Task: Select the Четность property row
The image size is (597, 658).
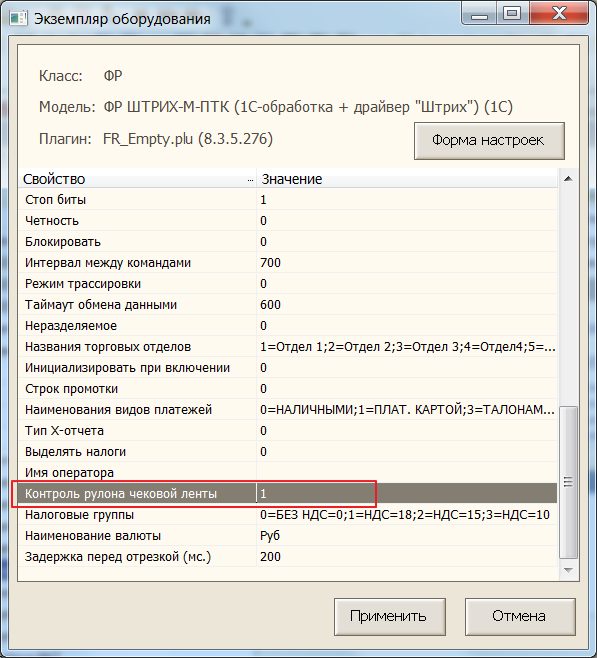Action: click(288, 220)
